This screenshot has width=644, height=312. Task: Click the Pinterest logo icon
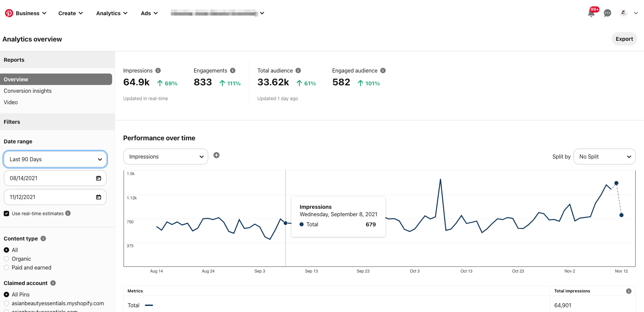pyautogui.click(x=9, y=13)
